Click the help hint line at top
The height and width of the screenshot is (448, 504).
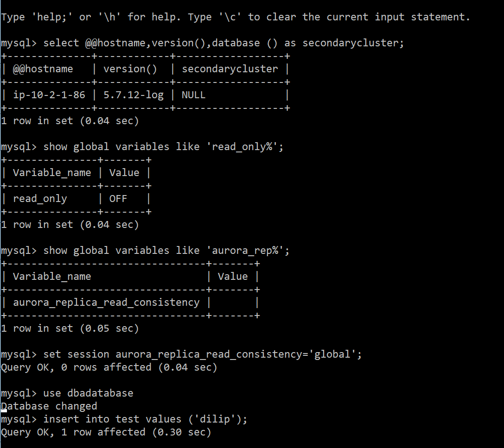pyautogui.click(x=236, y=17)
